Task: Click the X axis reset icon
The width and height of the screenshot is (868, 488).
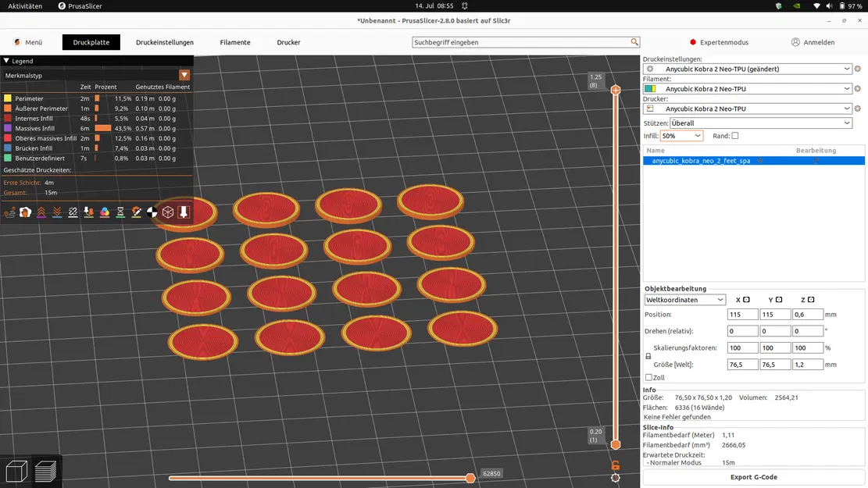Action: (x=746, y=300)
